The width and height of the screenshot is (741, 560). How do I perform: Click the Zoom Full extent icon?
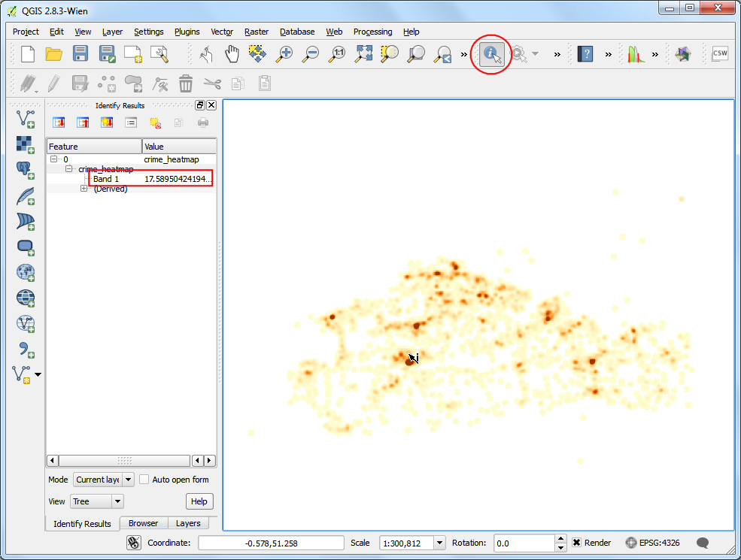(364, 54)
